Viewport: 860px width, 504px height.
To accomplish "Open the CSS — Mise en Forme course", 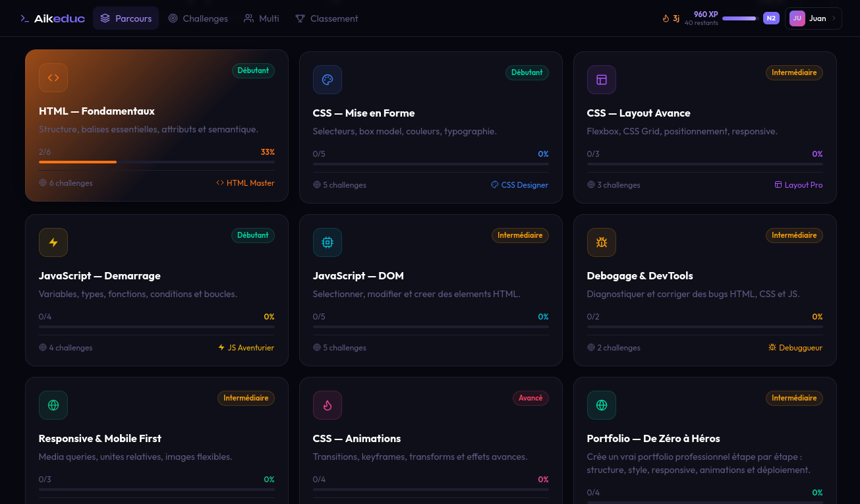I will [x=364, y=113].
